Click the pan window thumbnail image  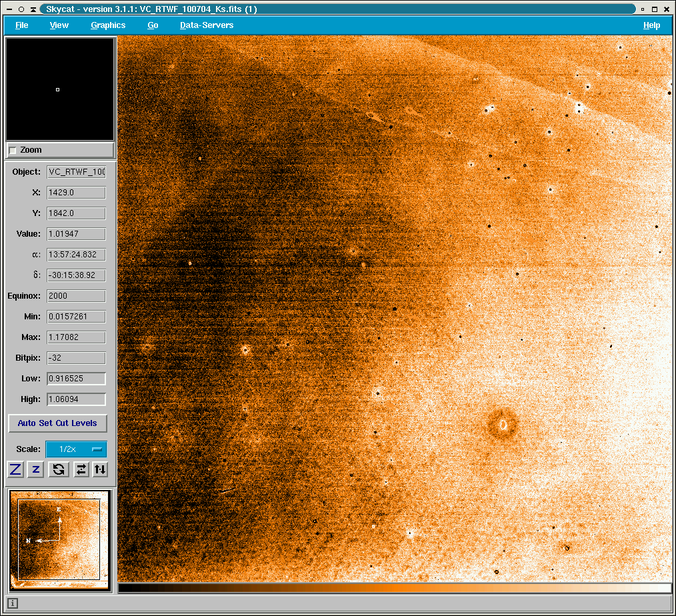[x=60, y=540]
